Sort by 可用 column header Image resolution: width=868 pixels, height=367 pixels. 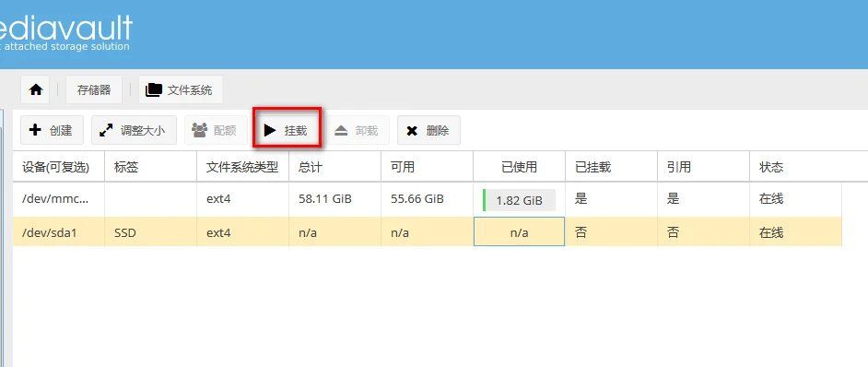[428, 167]
